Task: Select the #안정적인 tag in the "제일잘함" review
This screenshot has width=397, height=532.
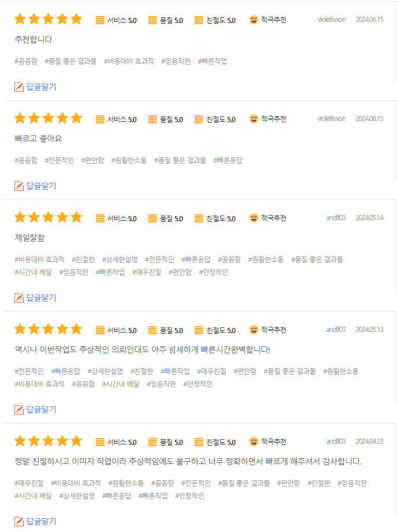Action: [214, 272]
